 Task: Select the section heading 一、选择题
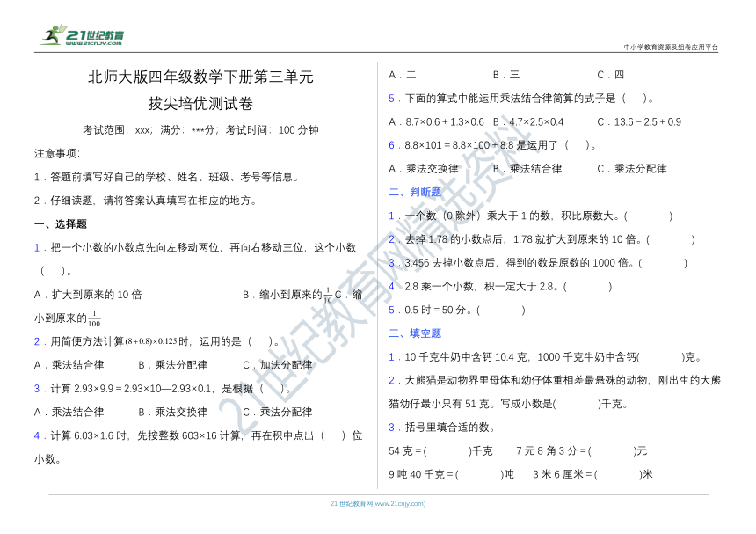[61, 223]
